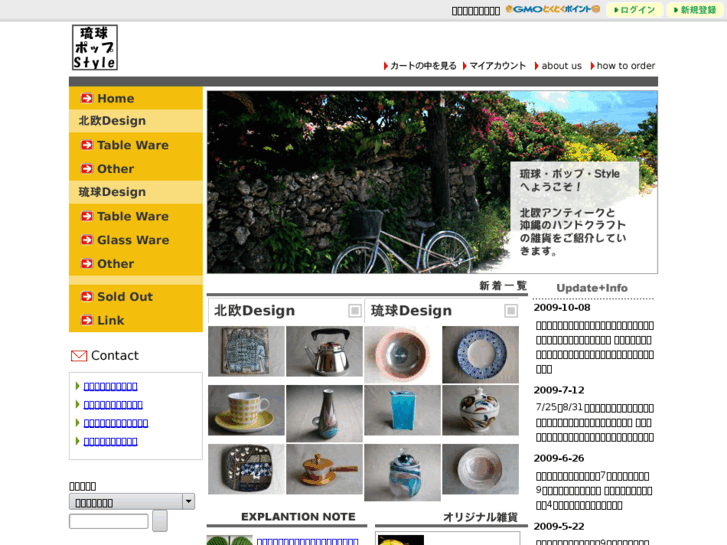Open the lidded painted pot thumbnail
Viewport: 727px width, 545px height.
[x=480, y=410]
